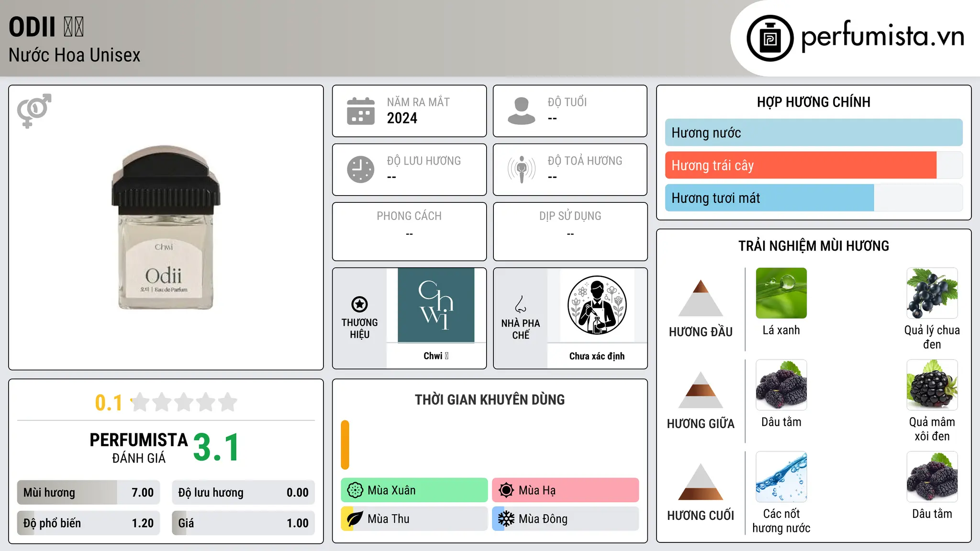
Task: Click the pyramid icon above Hương Đầu
Action: (x=701, y=298)
